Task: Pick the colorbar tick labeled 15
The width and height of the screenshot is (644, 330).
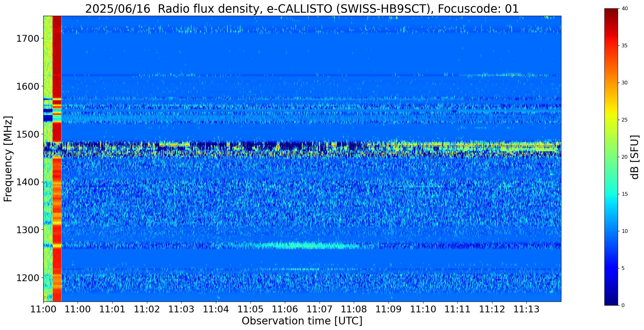Action: (625, 194)
